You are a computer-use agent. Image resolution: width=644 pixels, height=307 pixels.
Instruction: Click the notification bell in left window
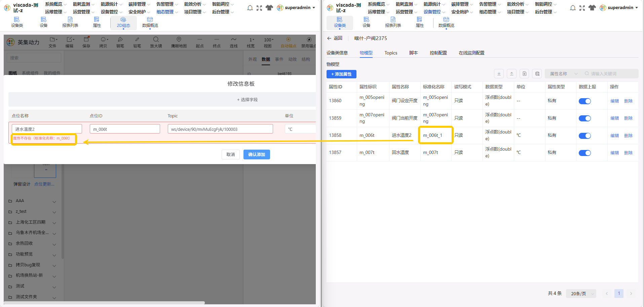point(250,8)
